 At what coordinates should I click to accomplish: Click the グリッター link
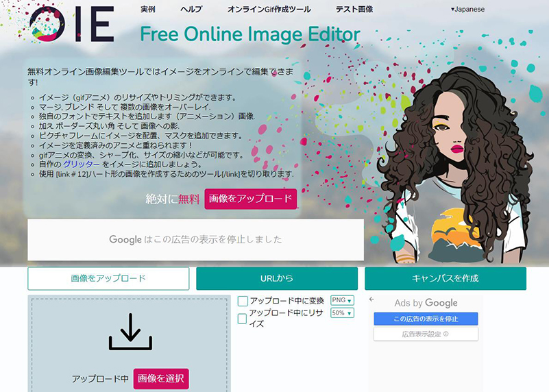click(82, 164)
